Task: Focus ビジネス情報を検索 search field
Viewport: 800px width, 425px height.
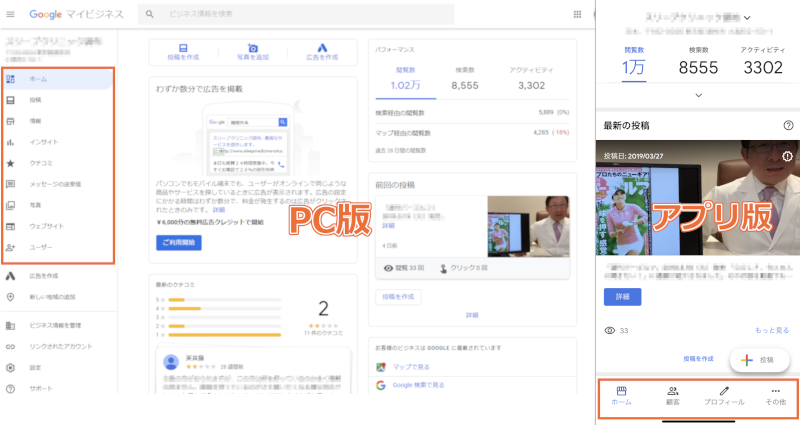Action: click(296, 14)
